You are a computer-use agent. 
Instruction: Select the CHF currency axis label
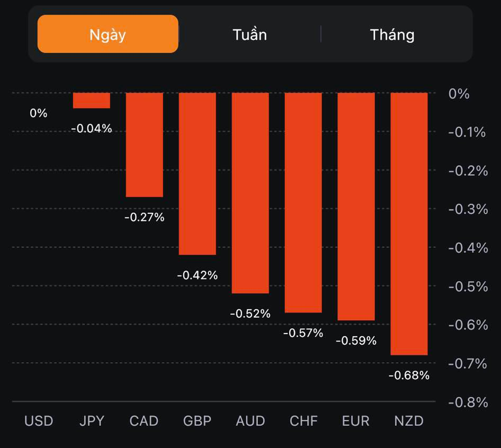click(x=303, y=421)
